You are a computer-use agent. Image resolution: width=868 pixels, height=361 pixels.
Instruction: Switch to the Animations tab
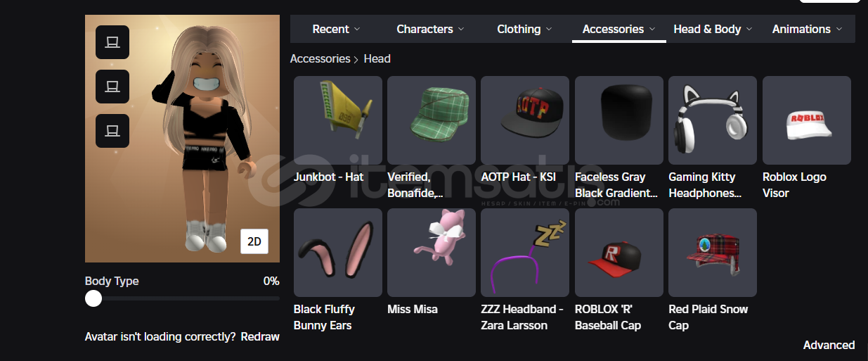tap(807, 29)
